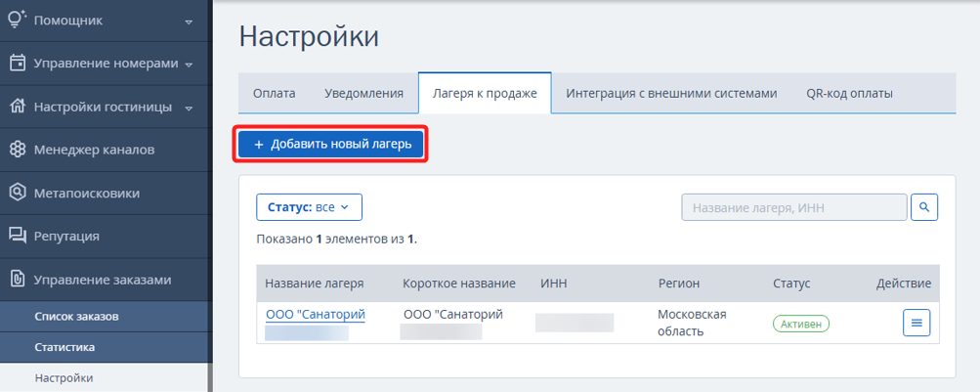Click the Короткое название column header

click(x=459, y=283)
